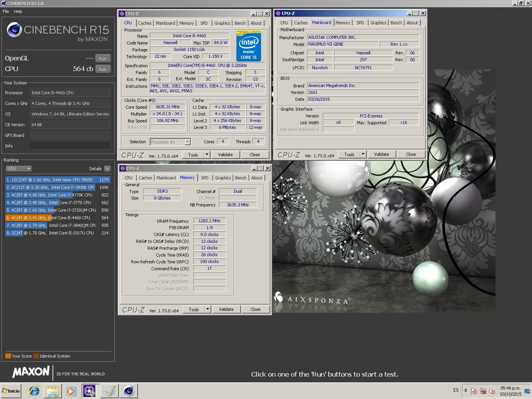Open the Help menu

coord(18,11)
